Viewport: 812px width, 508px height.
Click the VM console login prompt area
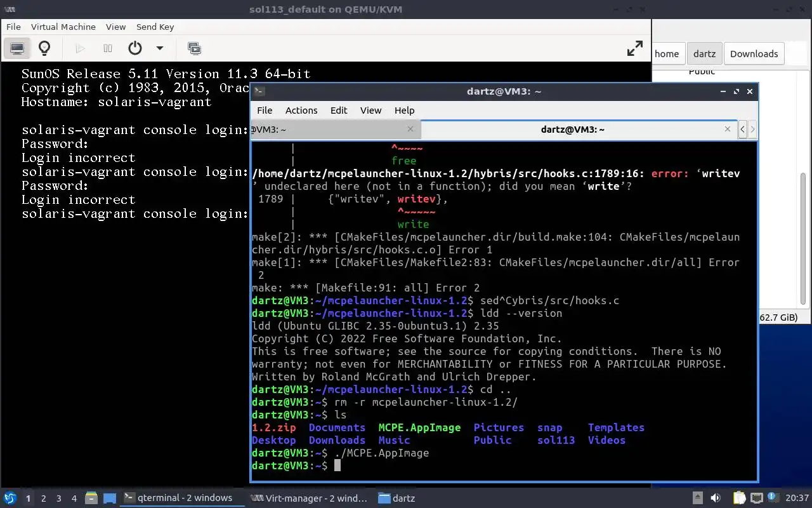pos(134,213)
